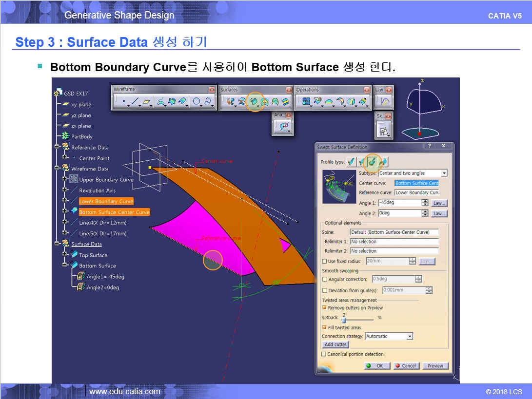Select Upper Boundary Curve in the tree
Screen dimensions: 532x399
106,180
